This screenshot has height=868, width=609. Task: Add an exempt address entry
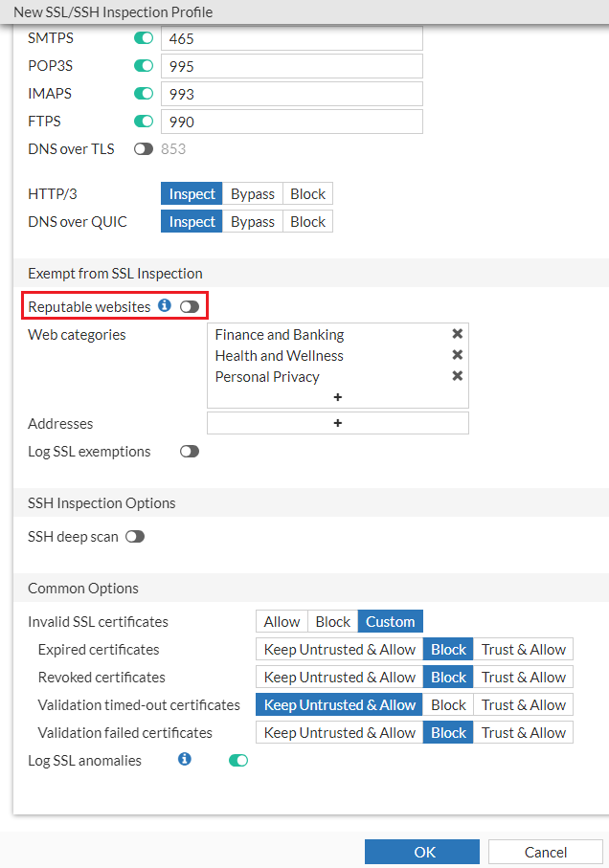(x=338, y=423)
